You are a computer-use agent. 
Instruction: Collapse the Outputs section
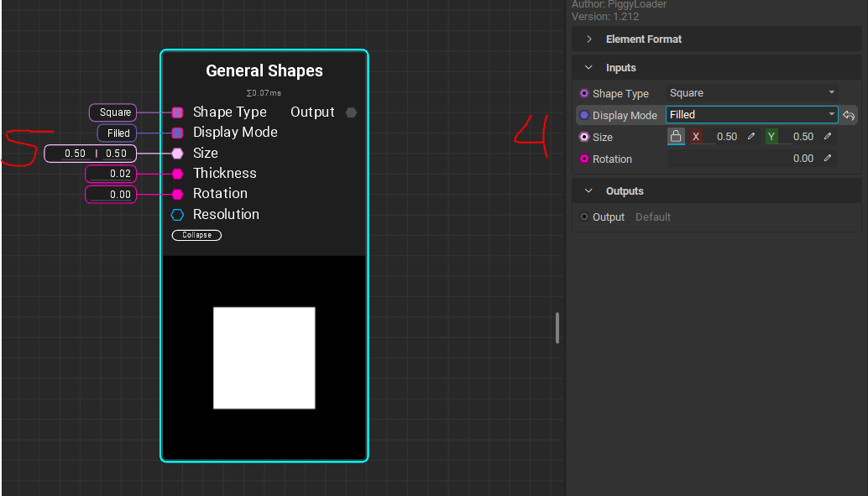click(x=589, y=191)
